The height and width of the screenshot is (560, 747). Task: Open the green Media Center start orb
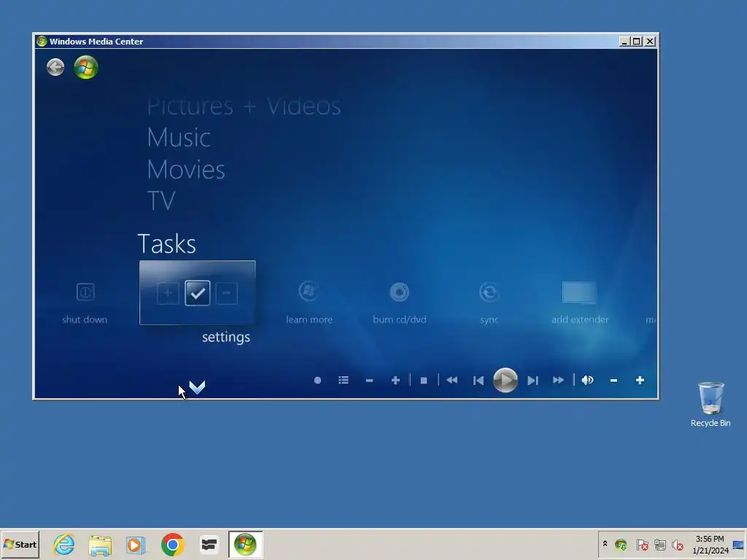coord(86,67)
